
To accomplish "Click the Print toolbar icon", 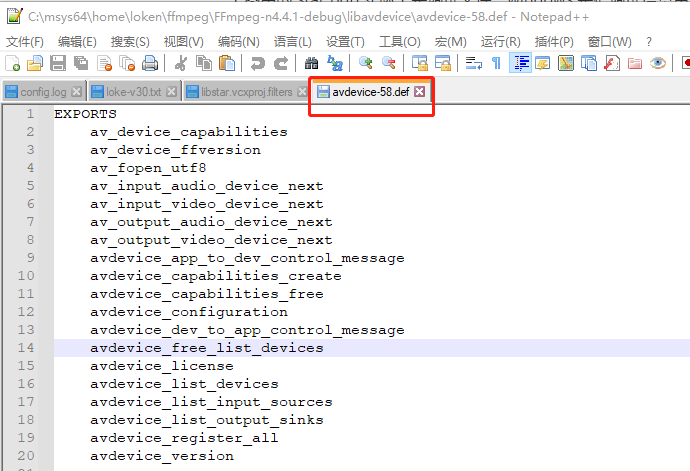I will click(149, 63).
